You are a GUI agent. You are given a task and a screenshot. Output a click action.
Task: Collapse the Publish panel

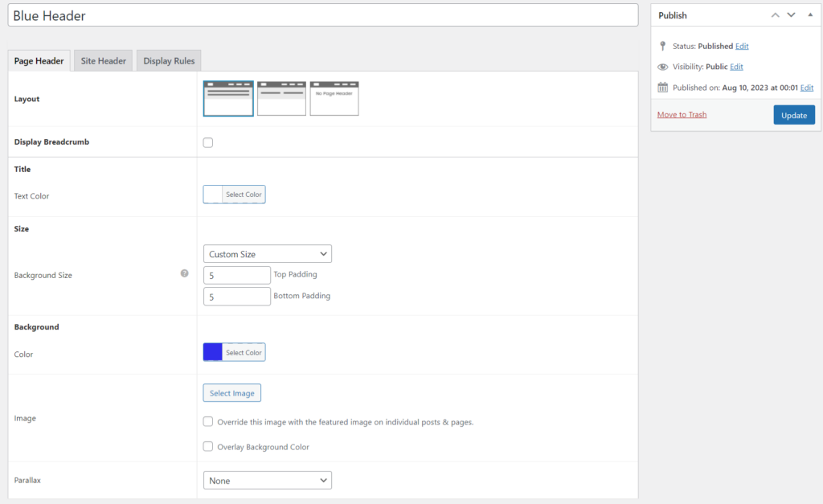click(810, 14)
